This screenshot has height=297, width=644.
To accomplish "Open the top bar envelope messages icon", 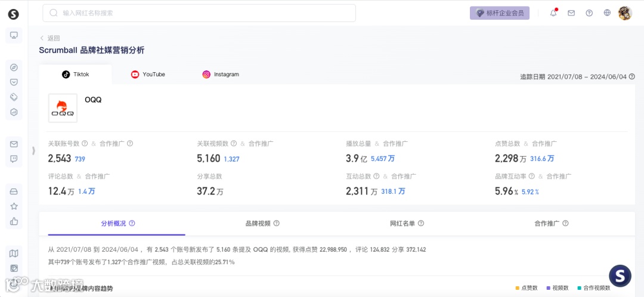I will tap(571, 13).
